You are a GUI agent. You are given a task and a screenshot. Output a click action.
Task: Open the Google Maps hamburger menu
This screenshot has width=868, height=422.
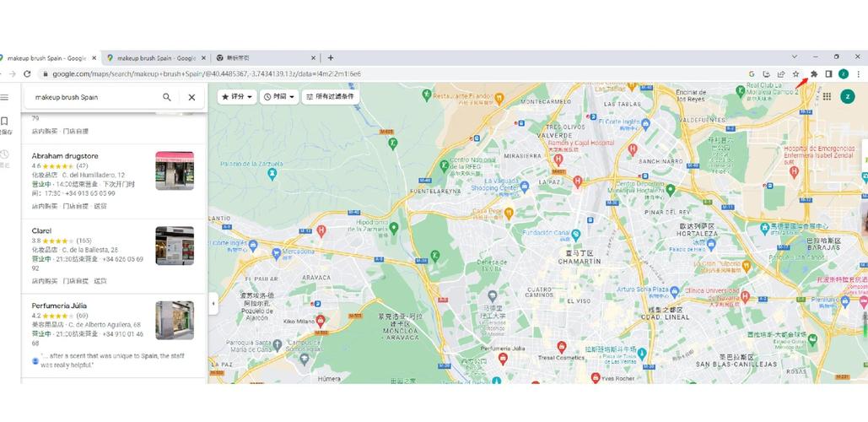click(x=4, y=97)
